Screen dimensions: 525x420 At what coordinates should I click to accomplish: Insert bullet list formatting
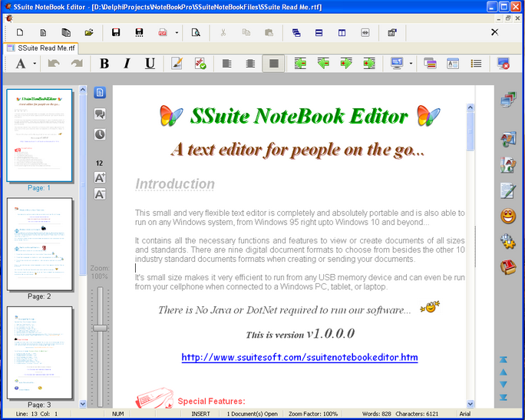click(x=476, y=63)
